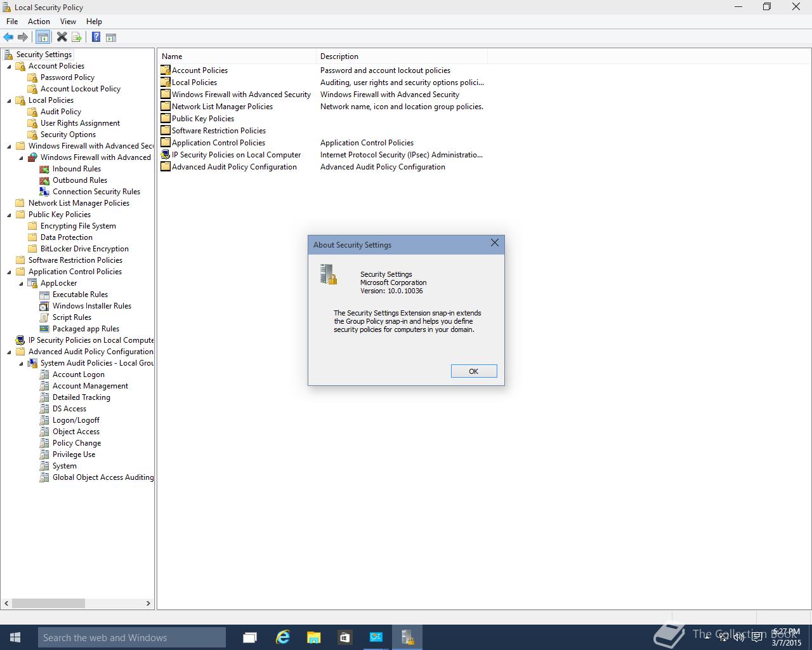
Task: Click the blue Help toolbar icon
Action: (x=96, y=37)
